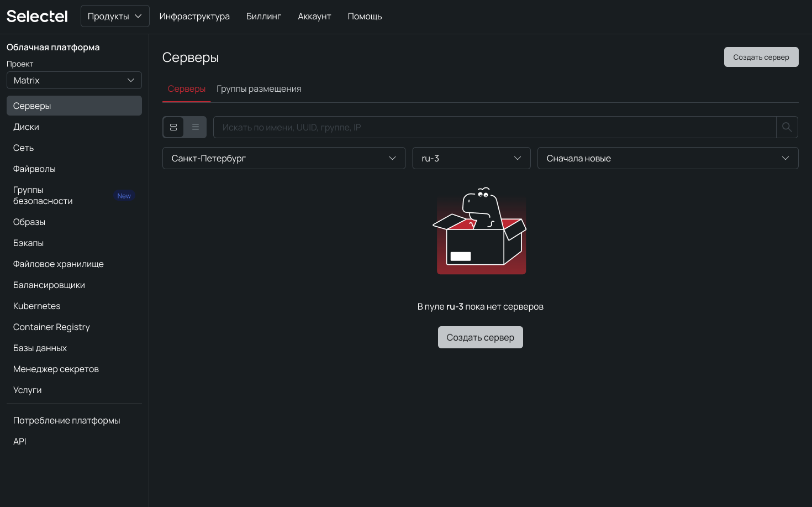Viewport: 812px width, 507px height.
Task: Open the ru-3 pool dropdown
Action: tap(472, 158)
